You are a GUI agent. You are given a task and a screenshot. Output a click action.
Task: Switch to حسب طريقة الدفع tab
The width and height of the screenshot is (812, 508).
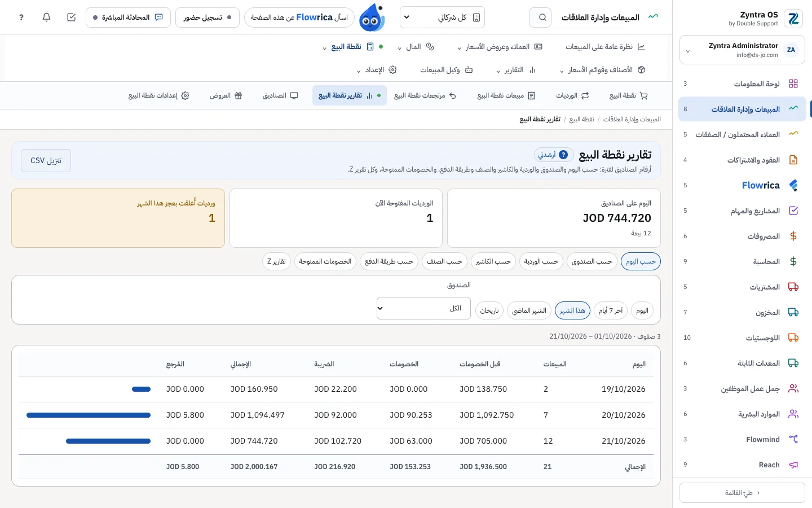point(389,261)
